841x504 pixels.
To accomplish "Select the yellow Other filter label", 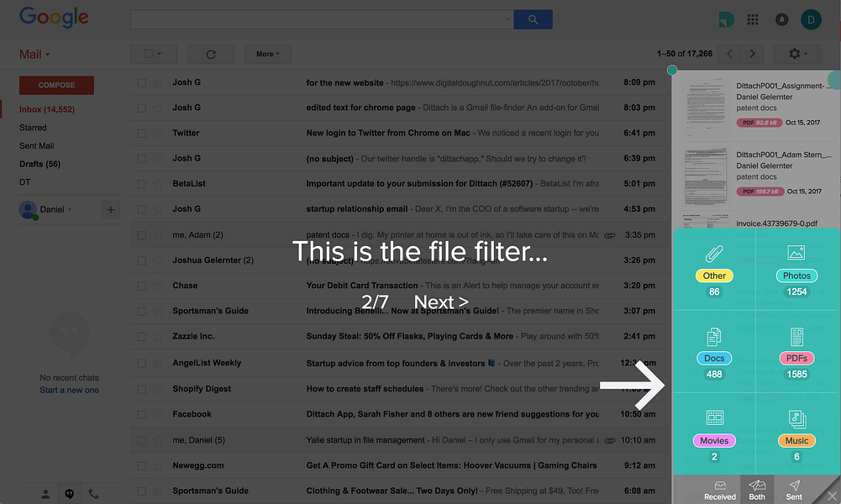I will click(714, 276).
